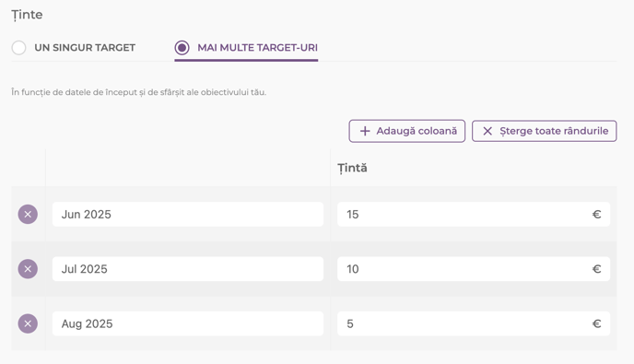Remove the Jul 2025 row
This screenshot has height=364, width=634.
[28, 269]
